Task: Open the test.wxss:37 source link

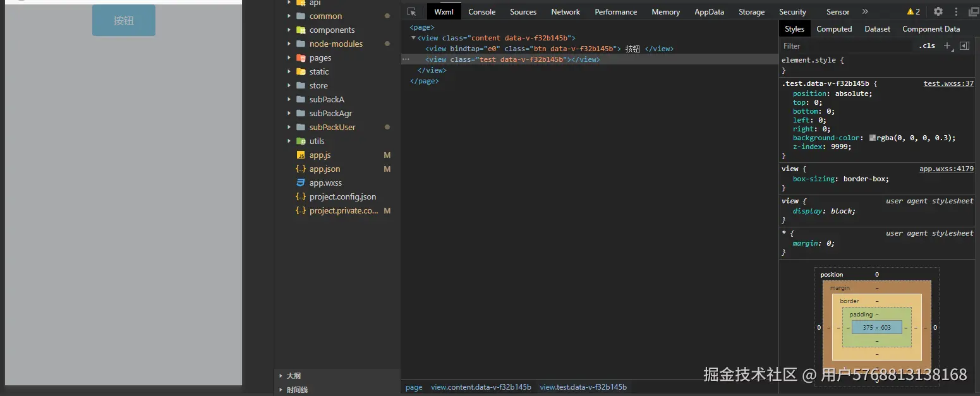Action: click(x=948, y=83)
